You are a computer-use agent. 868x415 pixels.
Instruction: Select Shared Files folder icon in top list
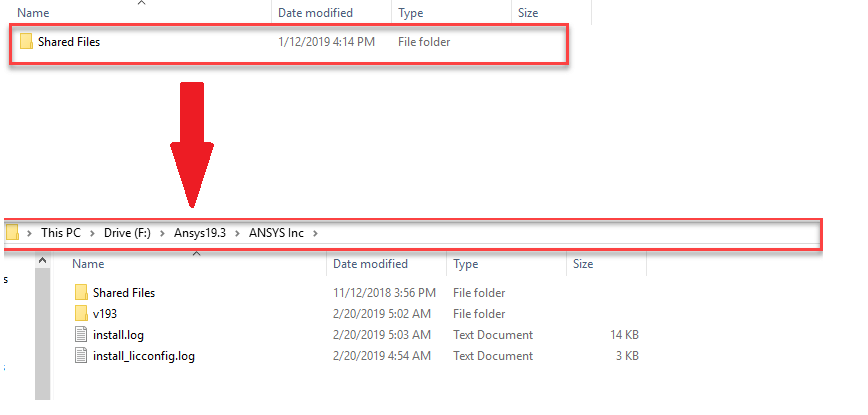pos(26,42)
